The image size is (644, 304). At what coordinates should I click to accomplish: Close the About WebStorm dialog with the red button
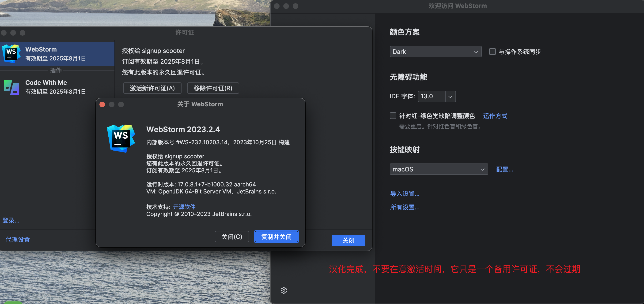point(102,104)
